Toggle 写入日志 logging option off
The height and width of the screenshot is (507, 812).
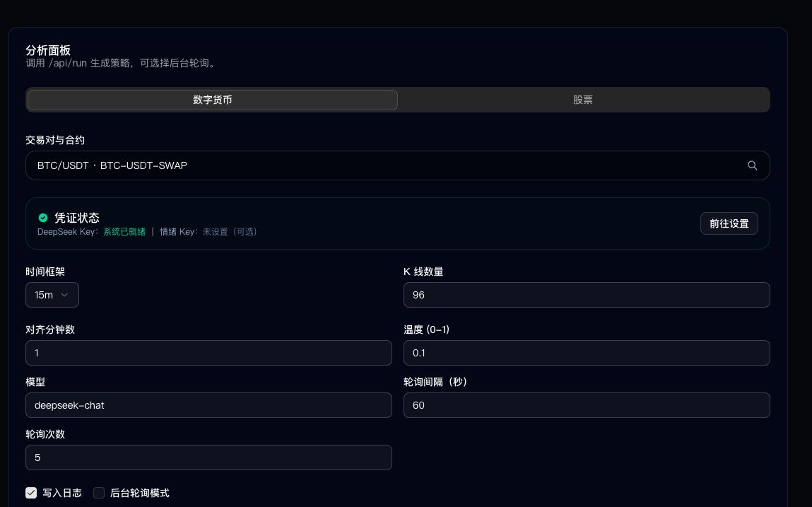pos(31,493)
